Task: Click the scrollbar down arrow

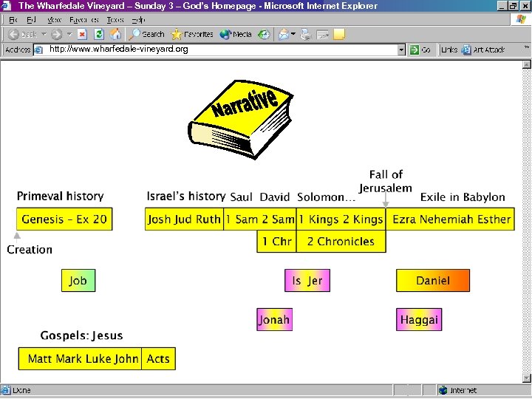Action: [x=527, y=378]
